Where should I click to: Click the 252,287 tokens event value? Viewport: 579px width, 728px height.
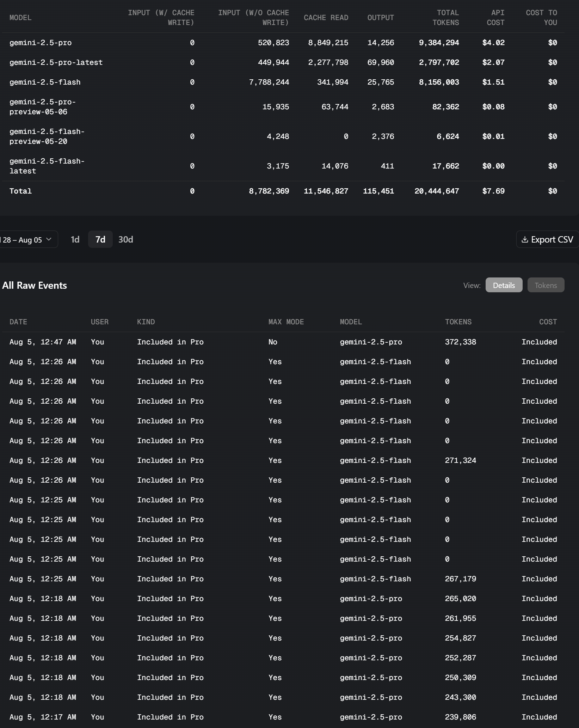click(x=461, y=658)
